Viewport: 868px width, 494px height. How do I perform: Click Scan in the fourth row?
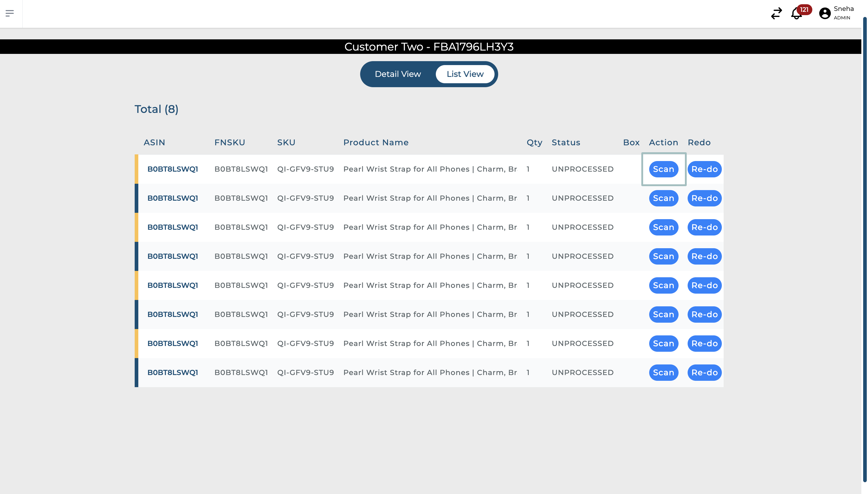(663, 256)
